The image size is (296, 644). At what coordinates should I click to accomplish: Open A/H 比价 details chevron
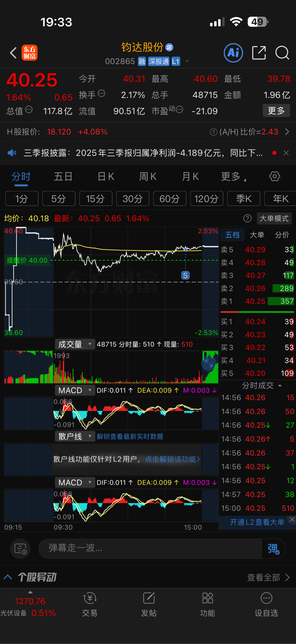click(287, 132)
